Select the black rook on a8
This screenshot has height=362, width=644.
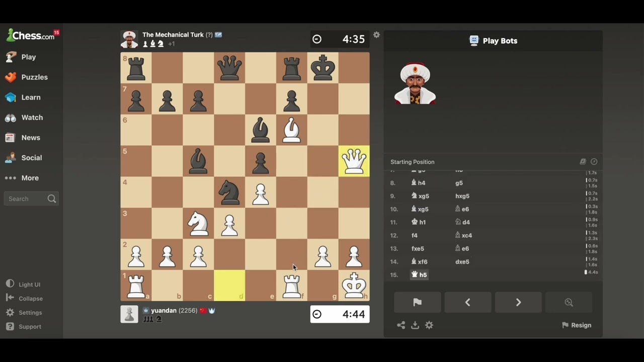(136, 68)
